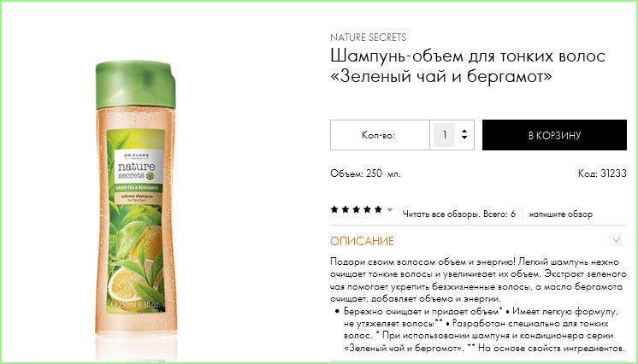
Task: Click the Объем: 250 мл text
Action: pos(365,173)
